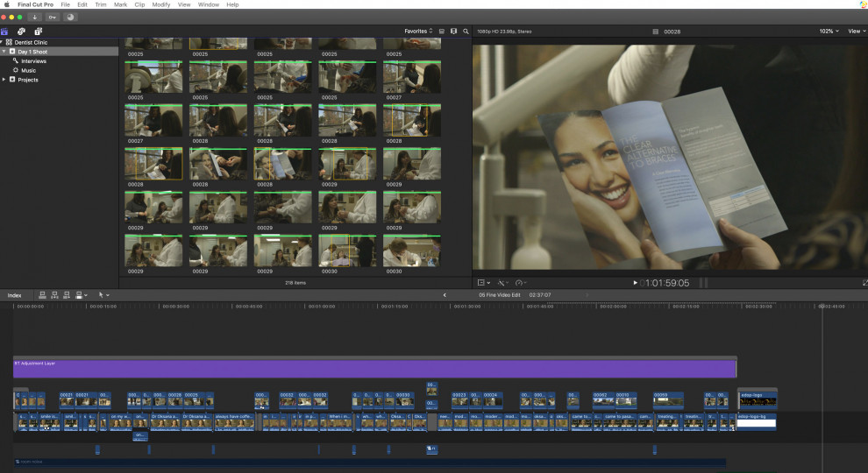Image resolution: width=868 pixels, height=473 pixels.
Task: Open viewer transform tools menu
Action: coord(483,283)
